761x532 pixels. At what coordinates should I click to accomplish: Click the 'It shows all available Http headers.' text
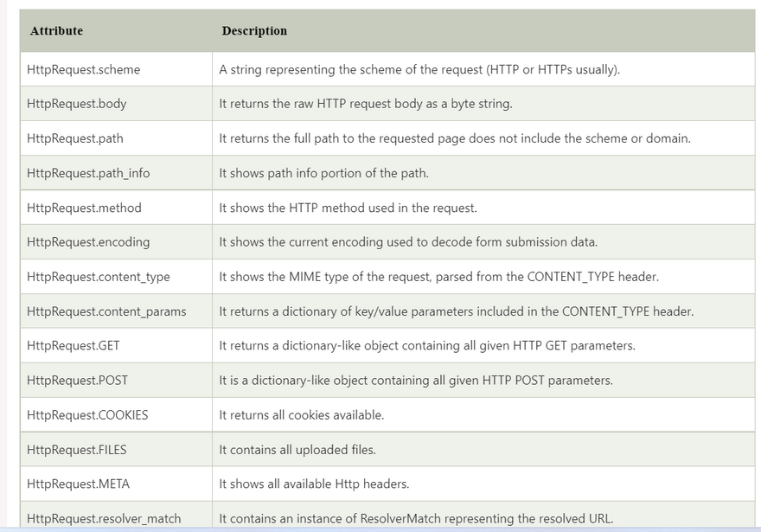point(314,484)
